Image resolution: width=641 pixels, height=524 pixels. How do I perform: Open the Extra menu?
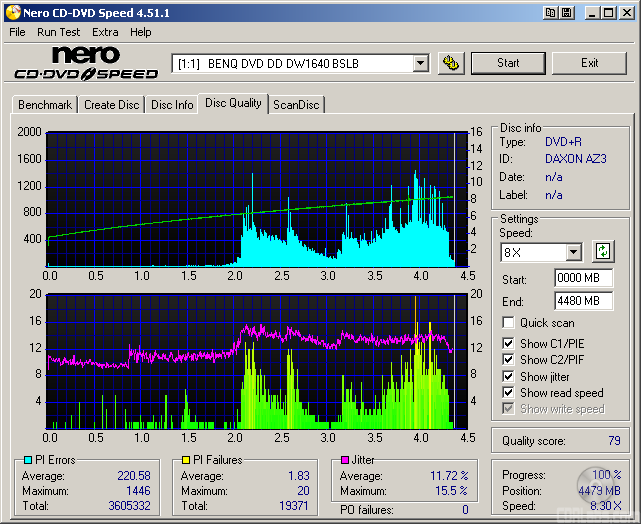coord(105,32)
